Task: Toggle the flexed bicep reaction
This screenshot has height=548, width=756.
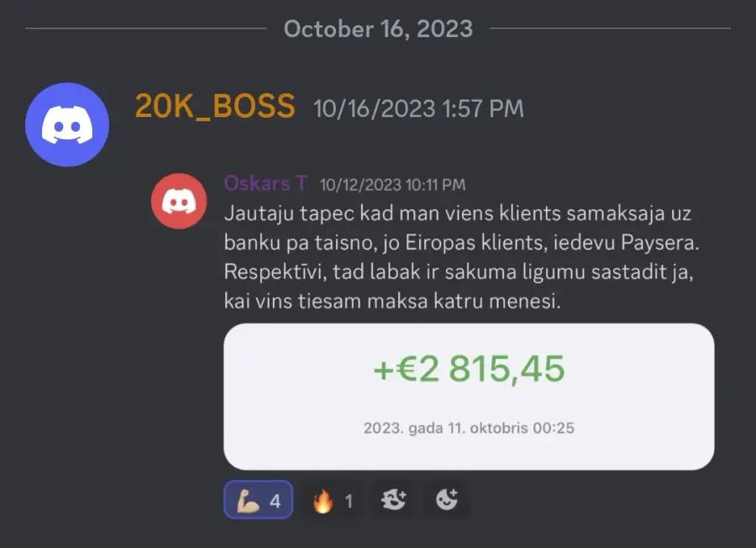Action: click(x=259, y=500)
